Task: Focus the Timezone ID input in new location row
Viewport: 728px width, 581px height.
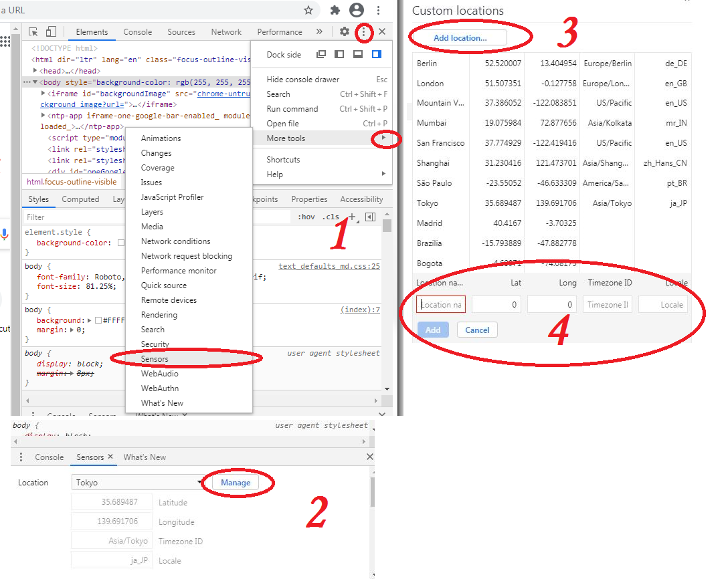Action: pos(608,304)
